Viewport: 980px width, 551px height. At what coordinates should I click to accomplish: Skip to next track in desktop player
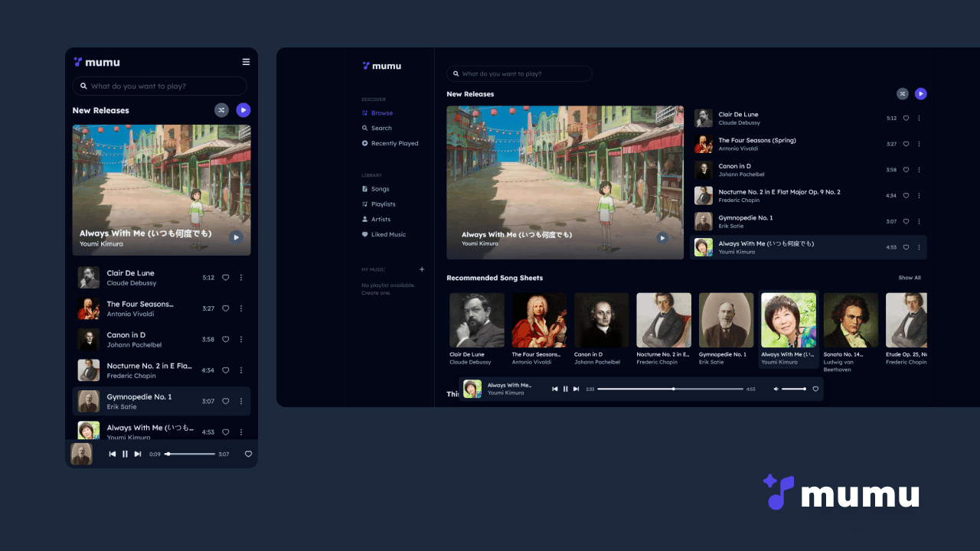[576, 389]
